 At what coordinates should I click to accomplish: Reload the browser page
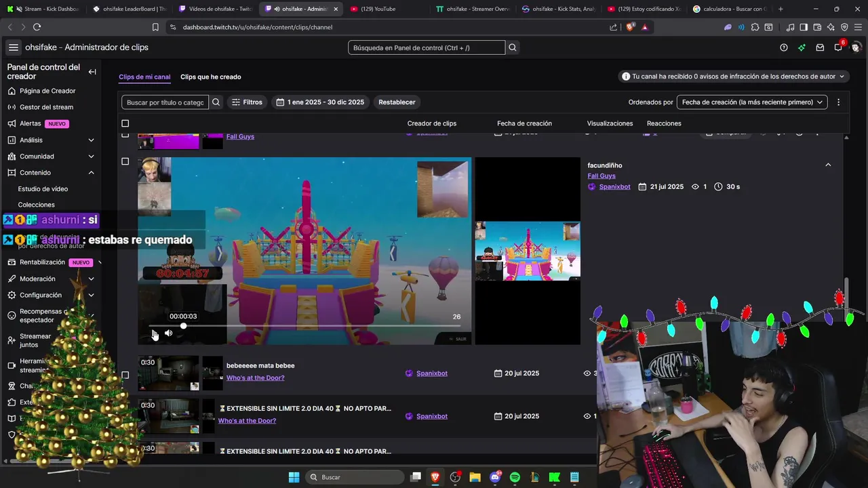point(37,27)
